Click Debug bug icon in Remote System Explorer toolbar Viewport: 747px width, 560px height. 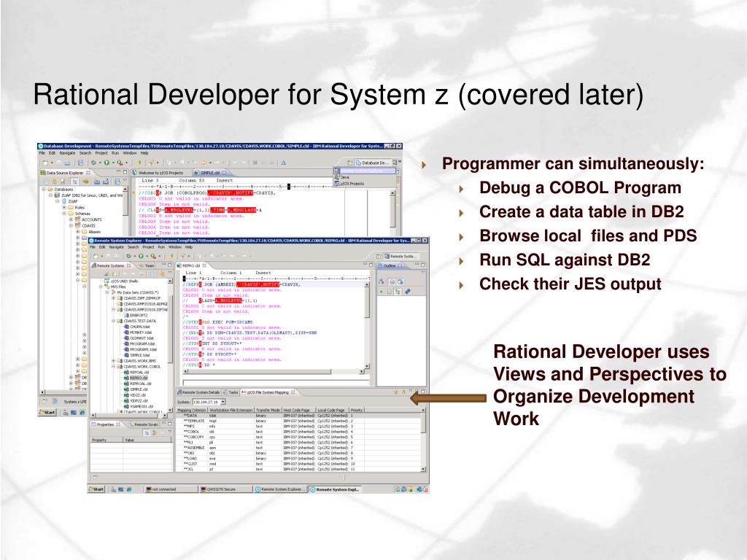pyautogui.click(x=128, y=256)
